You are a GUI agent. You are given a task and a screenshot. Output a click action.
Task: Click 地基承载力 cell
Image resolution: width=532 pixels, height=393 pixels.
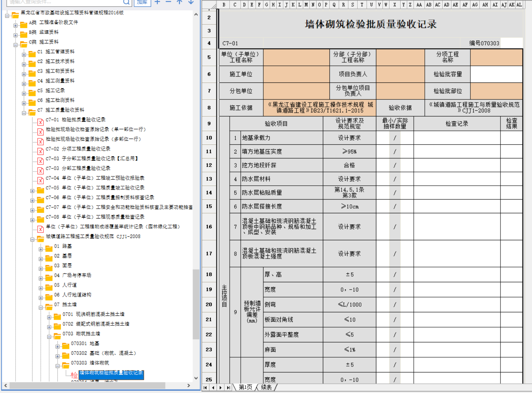point(282,138)
